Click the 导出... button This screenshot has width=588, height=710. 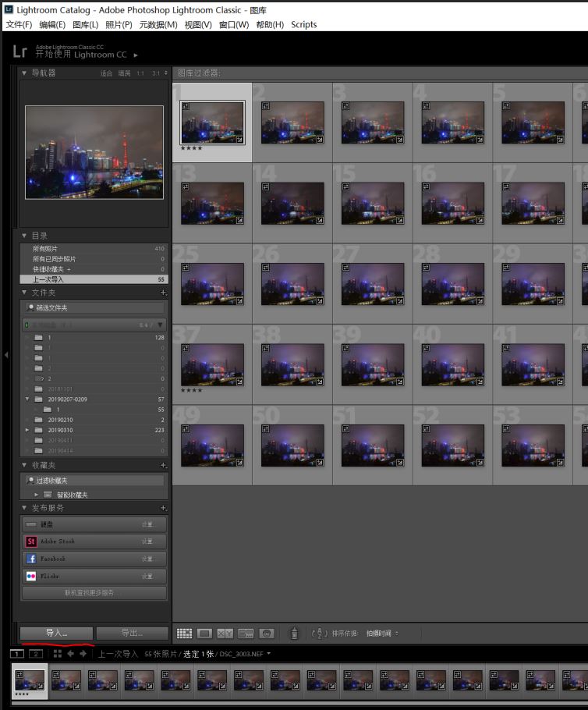tap(132, 633)
